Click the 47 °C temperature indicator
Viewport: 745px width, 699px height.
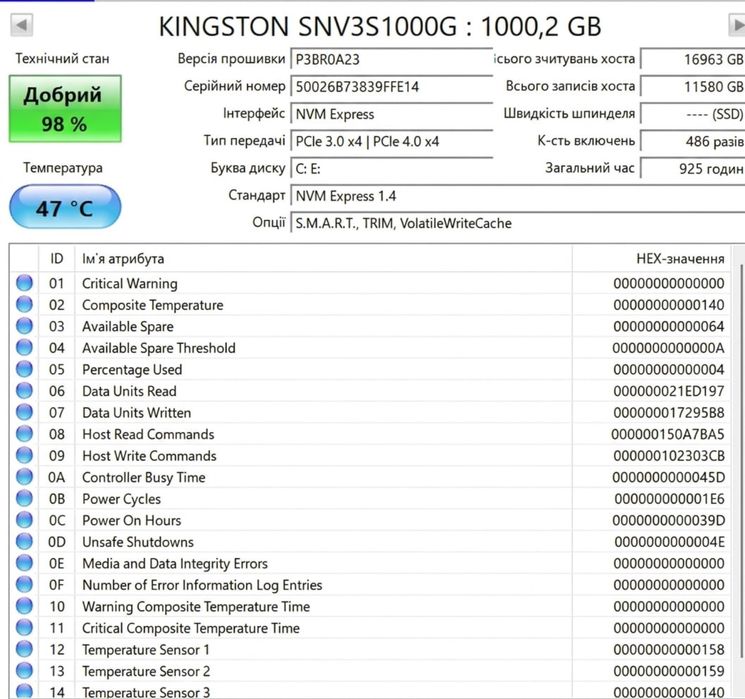65,207
